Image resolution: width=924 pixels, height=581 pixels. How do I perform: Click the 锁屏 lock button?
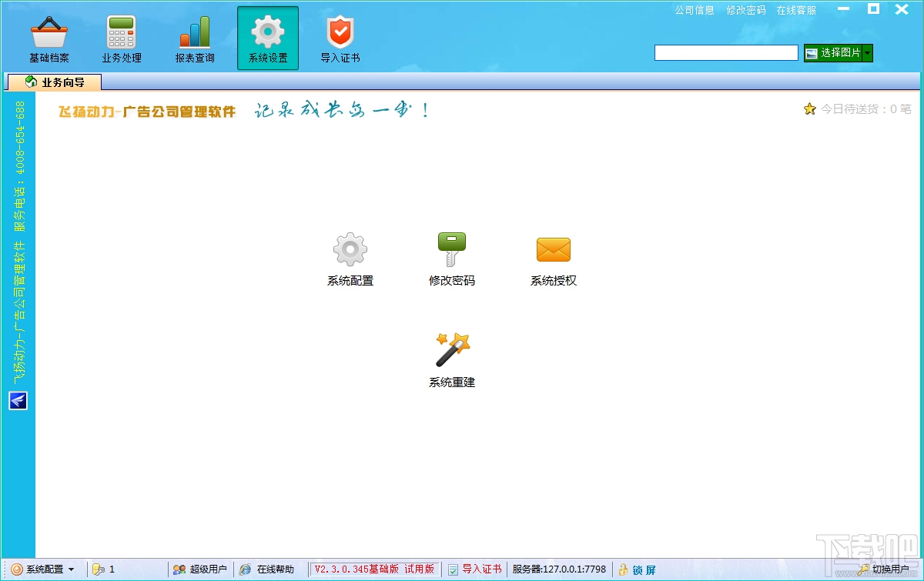pos(638,569)
